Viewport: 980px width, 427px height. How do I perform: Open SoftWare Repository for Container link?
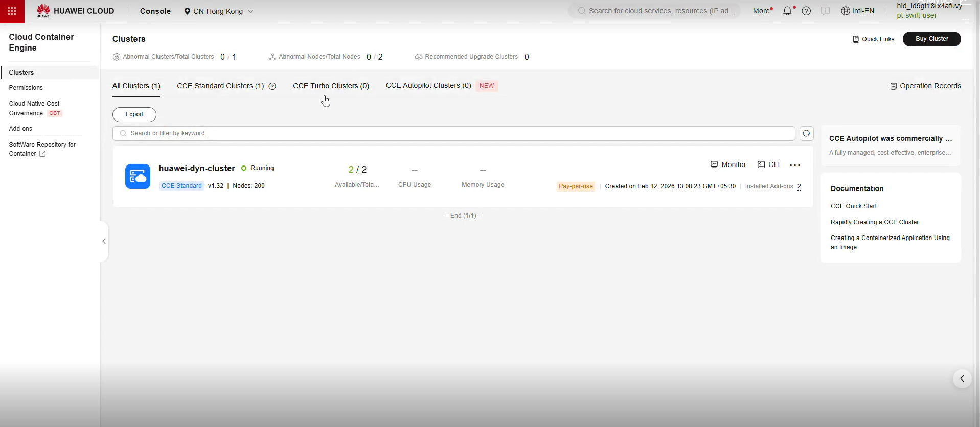tap(42, 149)
